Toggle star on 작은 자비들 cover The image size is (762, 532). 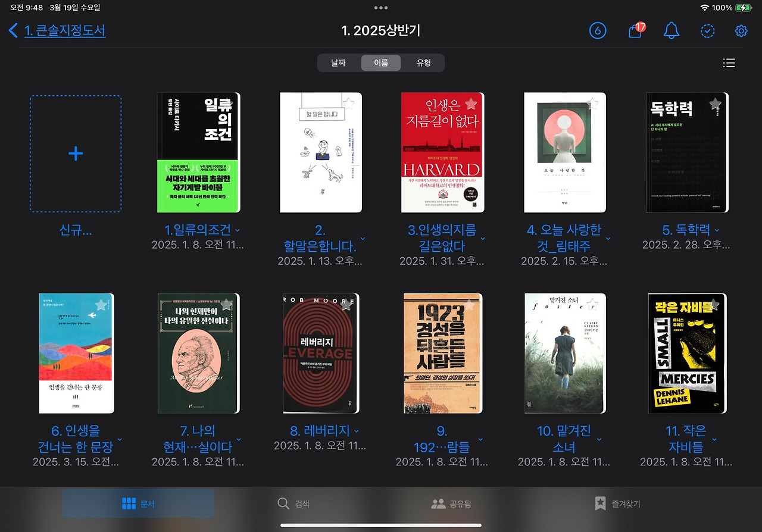tap(714, 305)
